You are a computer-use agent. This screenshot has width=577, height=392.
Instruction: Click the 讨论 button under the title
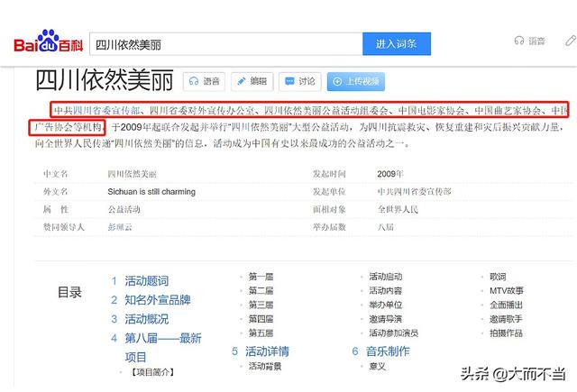click(300, 81)
